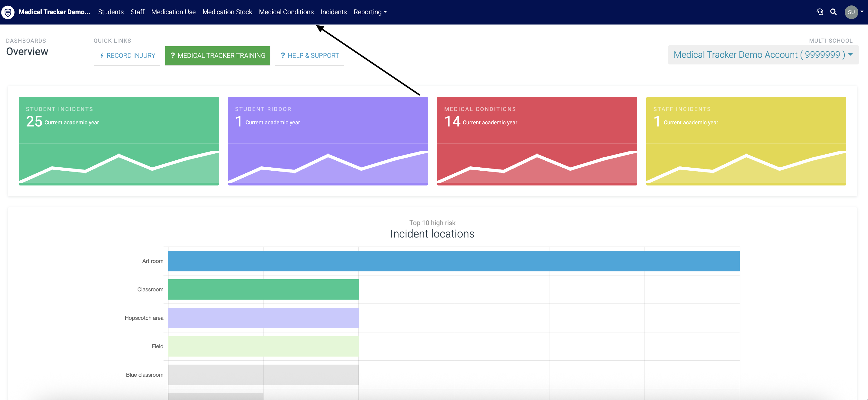Click the 'QUICK LINKS' label

tap(113, 41)
